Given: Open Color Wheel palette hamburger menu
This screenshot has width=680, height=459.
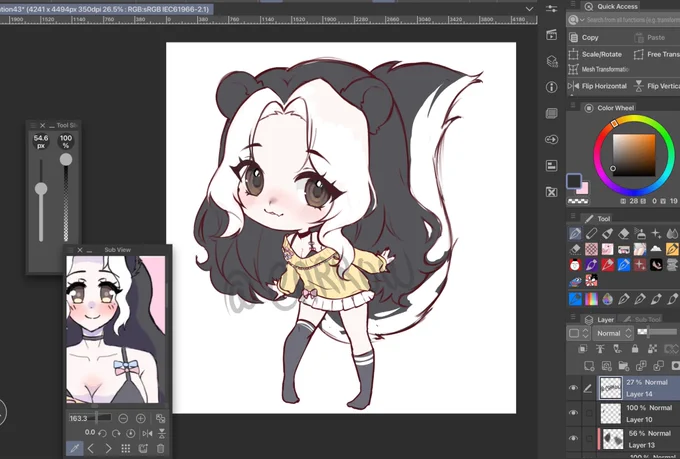Looking at the screenshot, I should click(572, 105).
